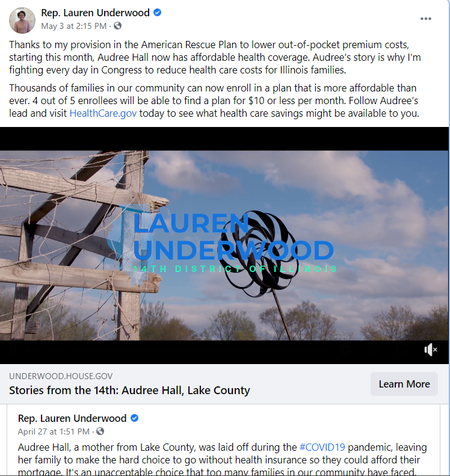Screen dimensions: 450x476
Task: Click the Rep. Lauren Underwood name at top
Action: coord(95,13)
